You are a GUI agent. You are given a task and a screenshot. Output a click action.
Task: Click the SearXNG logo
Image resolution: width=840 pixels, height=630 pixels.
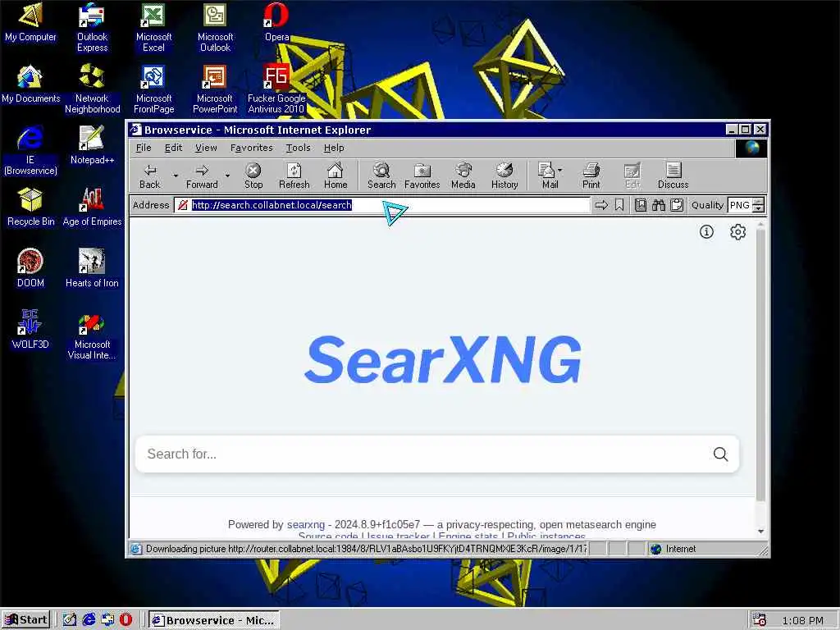click(442, 359)
